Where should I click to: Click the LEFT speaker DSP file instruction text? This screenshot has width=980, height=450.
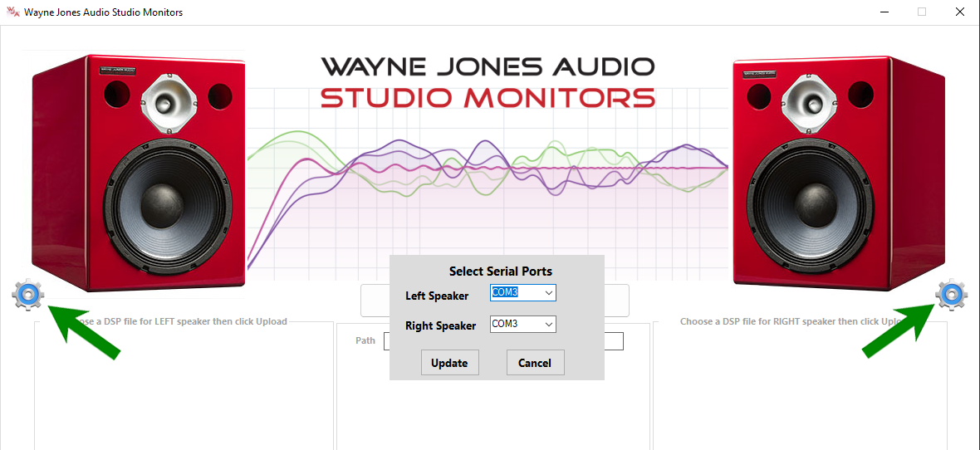coord(180,321)
